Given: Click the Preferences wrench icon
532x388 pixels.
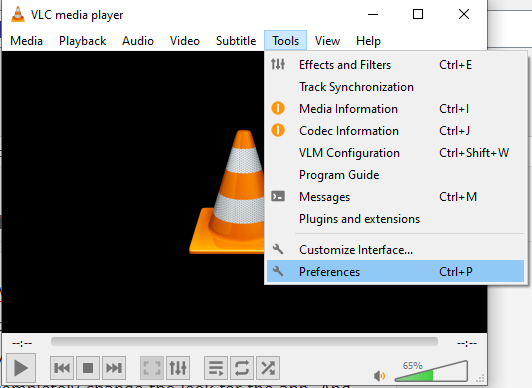Looking at the screenshot, I should pyautogui.click(x=278, y=271).
